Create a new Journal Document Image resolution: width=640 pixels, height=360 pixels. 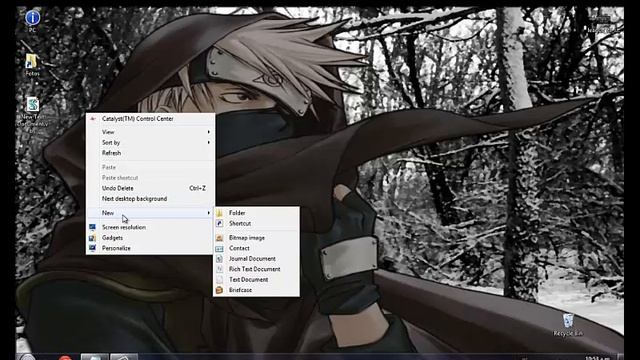coord(256,259)
